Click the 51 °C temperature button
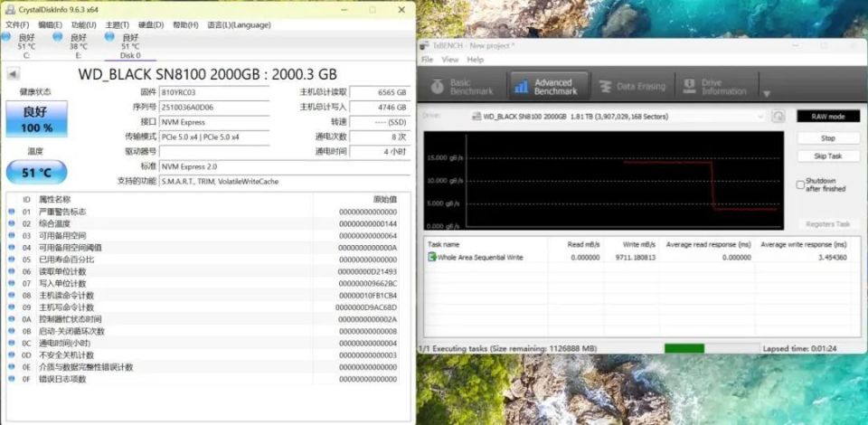 [36, 173]
